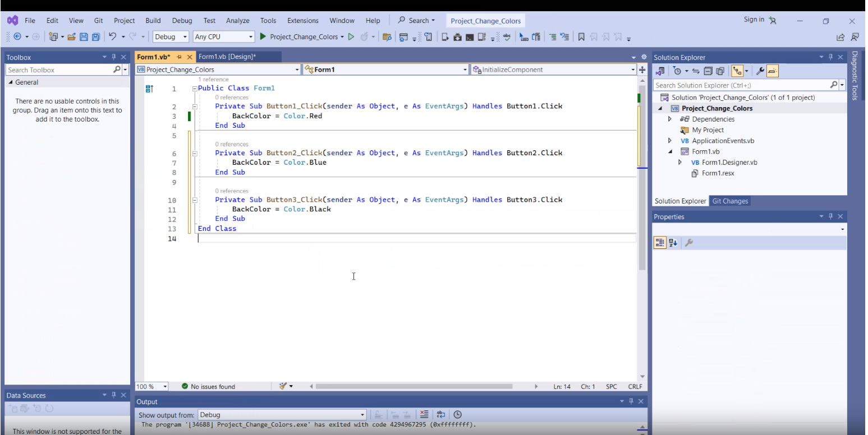
Task: Click the editor horizontal scrollbar thumb
Action: 414,386
